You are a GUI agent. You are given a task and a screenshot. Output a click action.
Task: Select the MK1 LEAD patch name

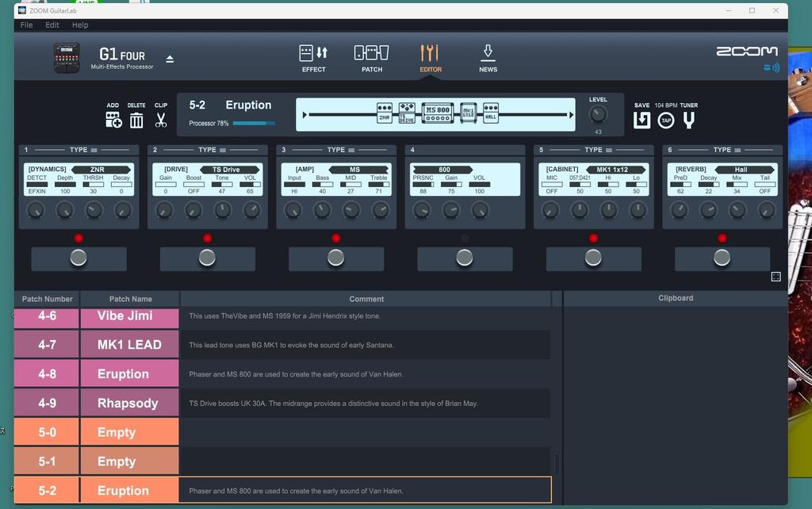click(x=129, y=345)
